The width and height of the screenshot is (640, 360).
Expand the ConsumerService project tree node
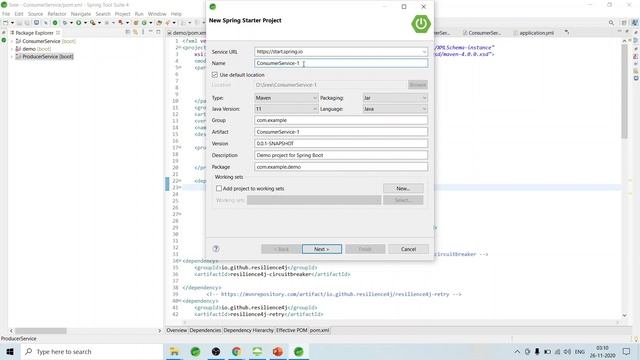[x=12, y=41]
